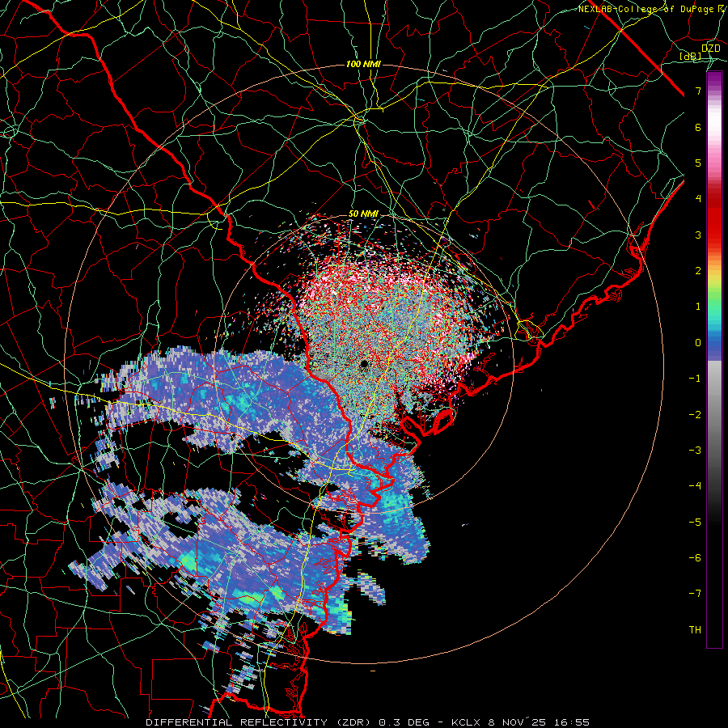728x728 pixels.
Task: Click the KCLX radar site black dot
Action: (x=364, y=363)
